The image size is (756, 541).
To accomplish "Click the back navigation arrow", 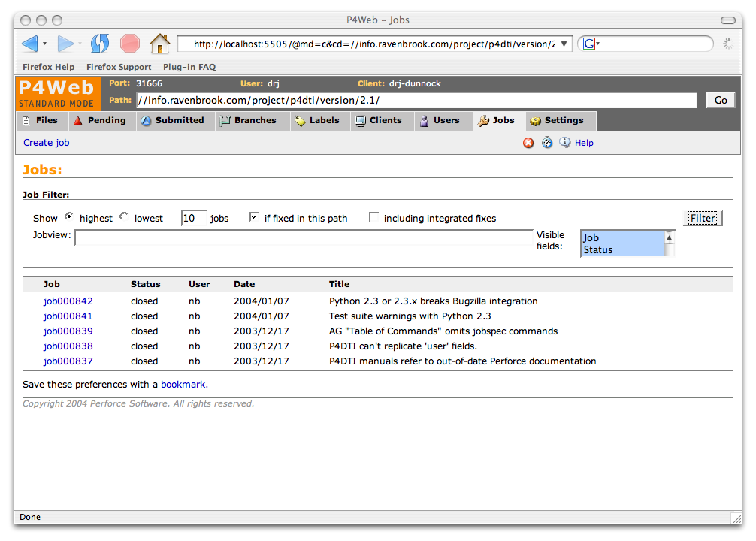I will tap(30, 44).
